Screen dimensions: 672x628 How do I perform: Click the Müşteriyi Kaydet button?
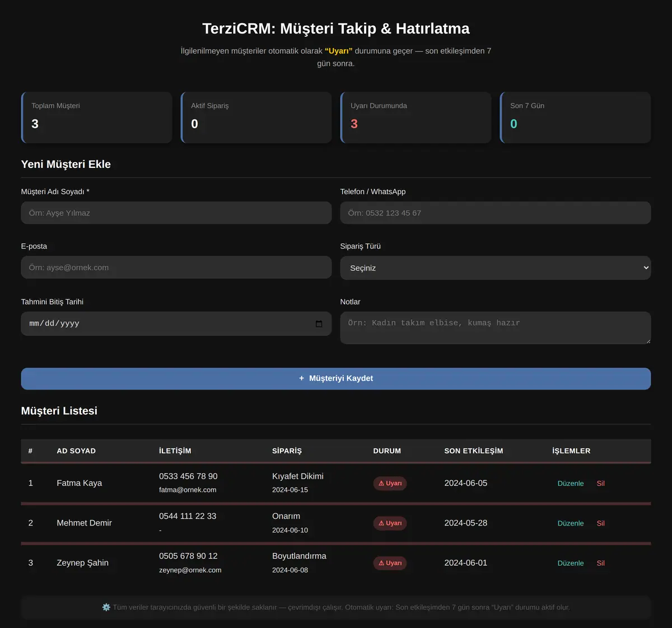point(336,378)
